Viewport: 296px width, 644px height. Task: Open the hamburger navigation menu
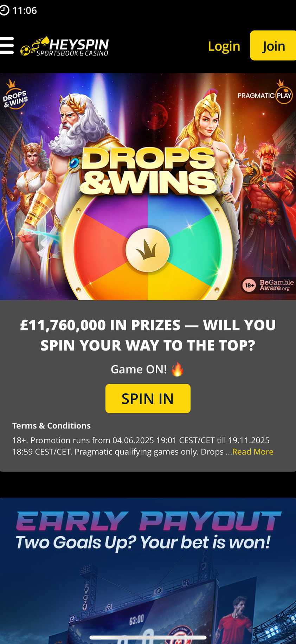[x=7, y=46]
